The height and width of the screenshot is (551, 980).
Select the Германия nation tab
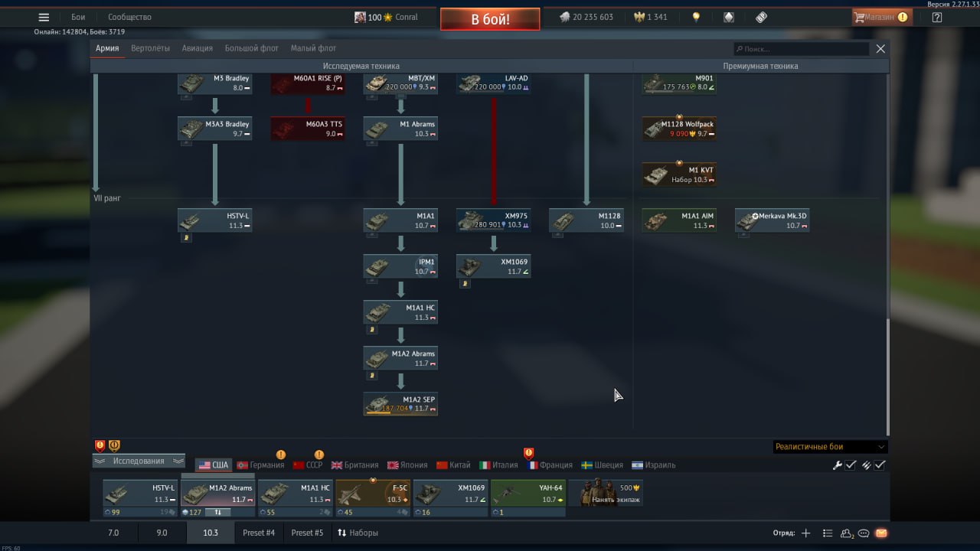coord(261,465)
